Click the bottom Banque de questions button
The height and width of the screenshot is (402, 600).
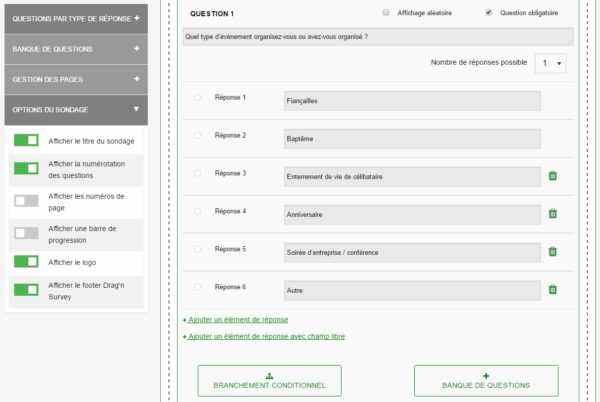coord(486,381)
